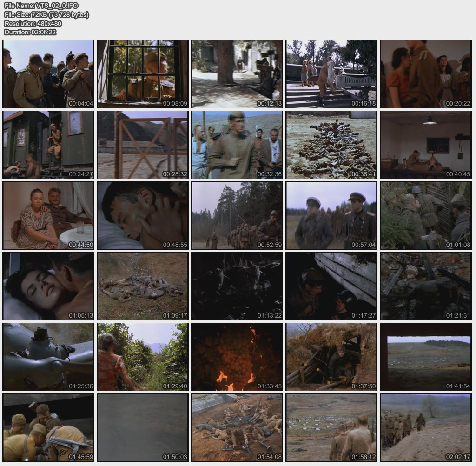The height and width of the screenshot is (466, 476).
Task: Click the thumbnail stamped 01:29:40
Action: [x=143, y=357]
